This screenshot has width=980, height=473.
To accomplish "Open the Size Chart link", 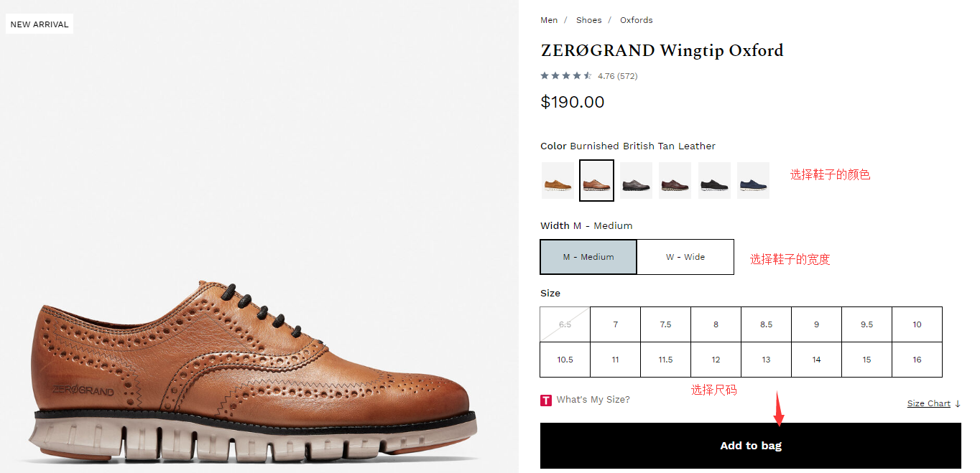I will [928, 403].
